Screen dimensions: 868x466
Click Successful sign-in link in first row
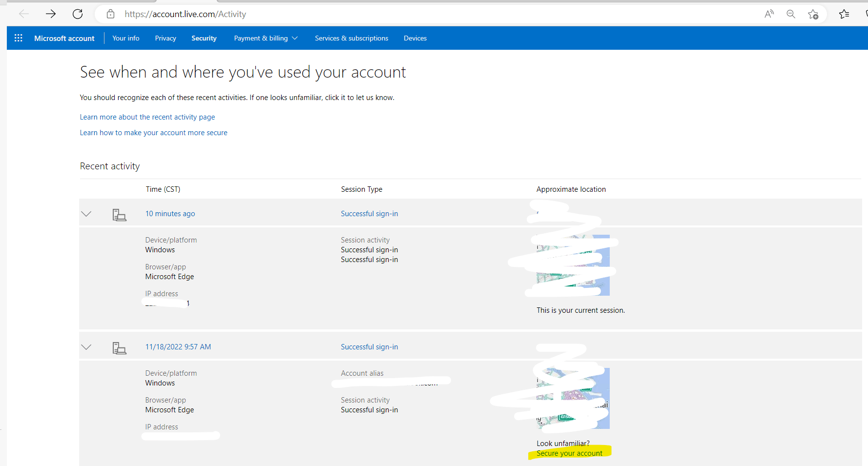point(370,214)
